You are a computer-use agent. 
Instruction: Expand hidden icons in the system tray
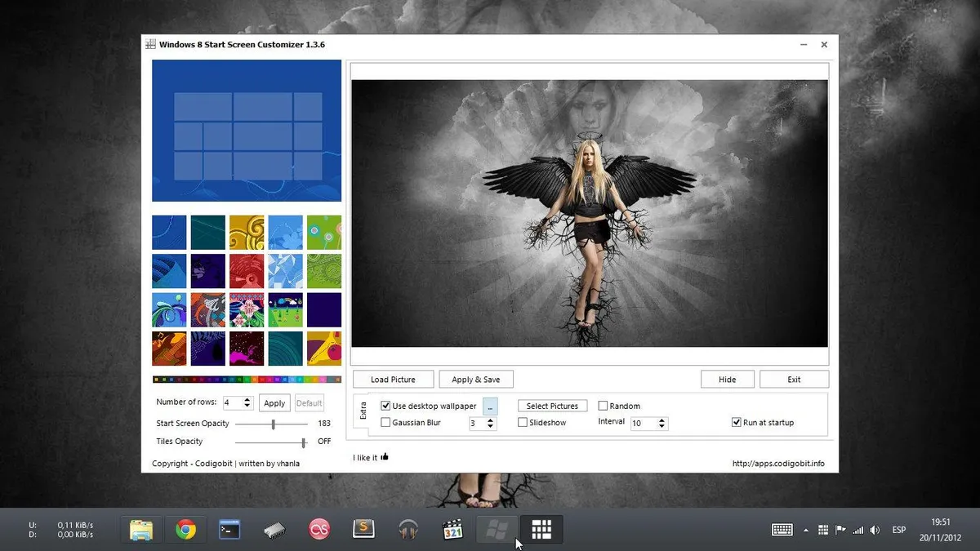(x=805, y=531)
